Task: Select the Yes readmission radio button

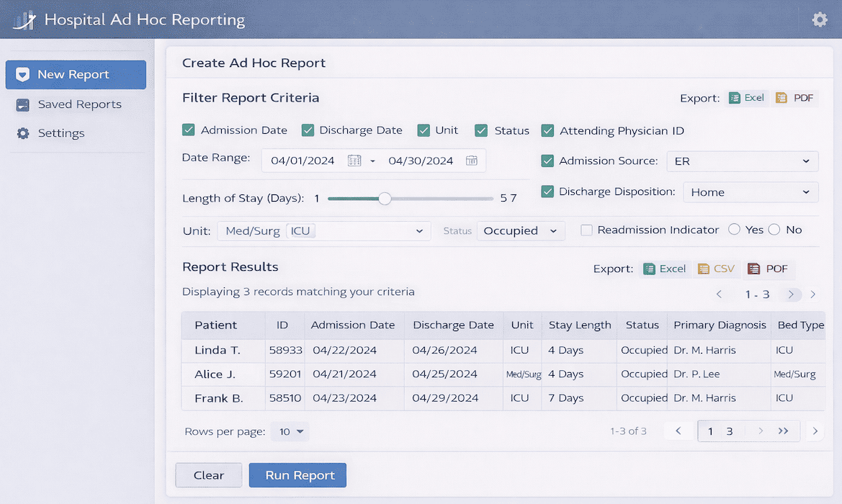Action: 734,230
